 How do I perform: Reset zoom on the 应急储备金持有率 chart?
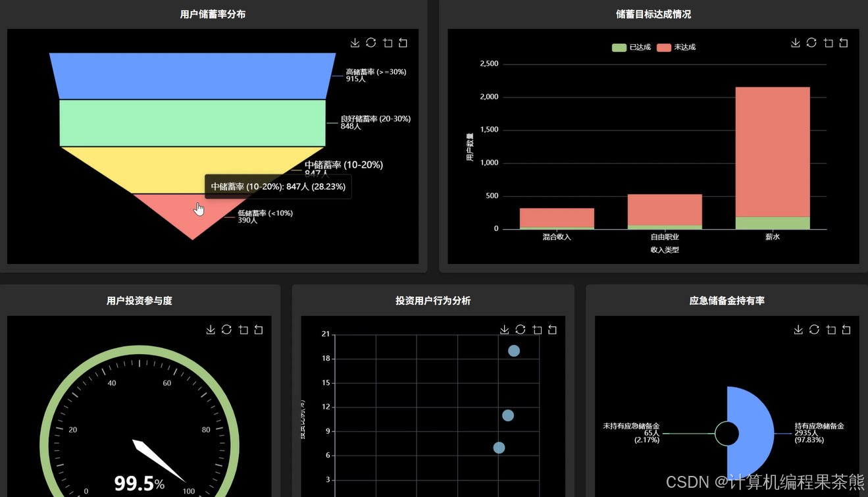[x=846, y=330]
